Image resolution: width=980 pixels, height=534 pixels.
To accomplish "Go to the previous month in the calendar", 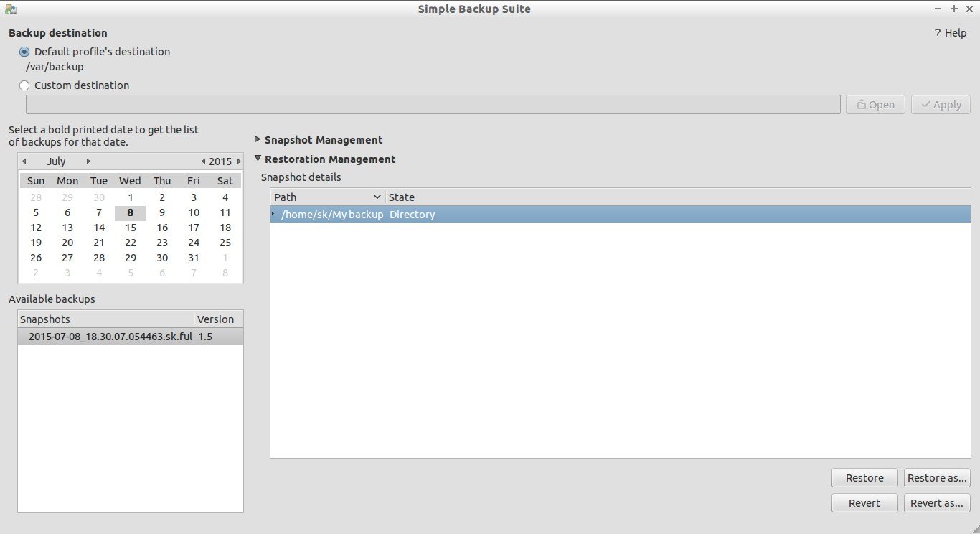I will point(24,161).
